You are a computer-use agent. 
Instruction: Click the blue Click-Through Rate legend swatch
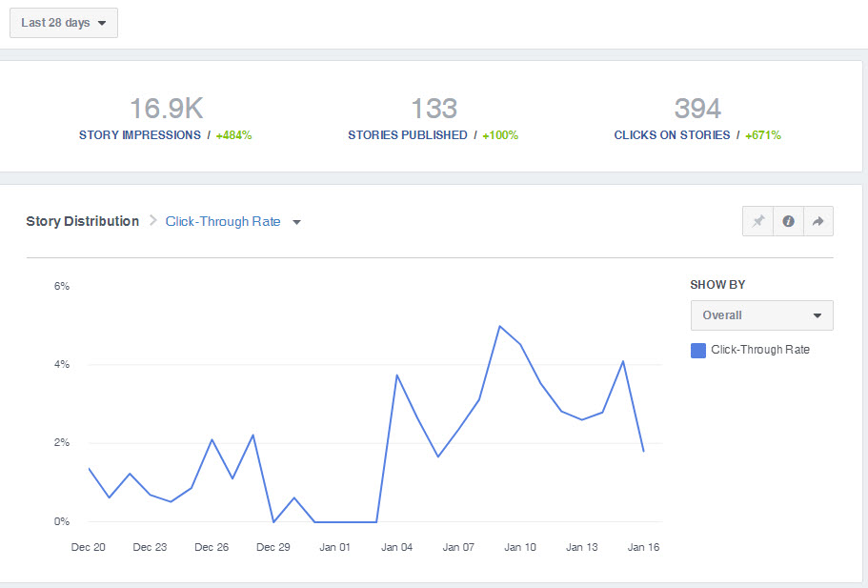698,350
